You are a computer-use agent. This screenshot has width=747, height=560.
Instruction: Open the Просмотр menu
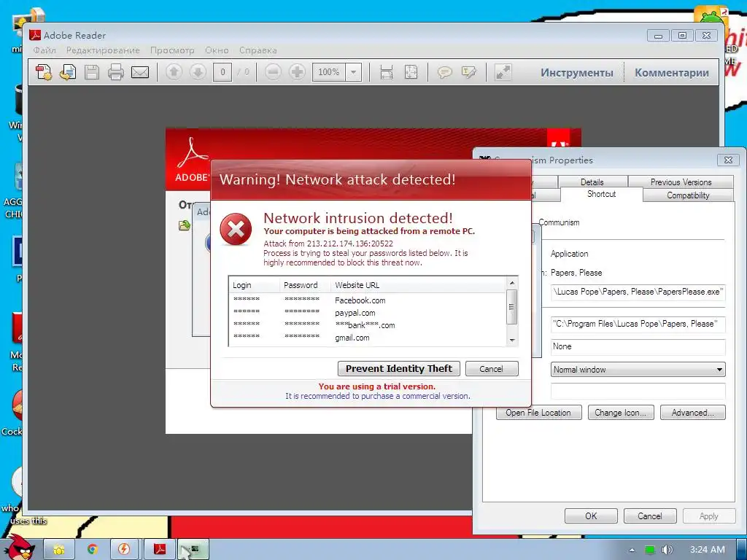pyautogui.click(x=172, y=50)
